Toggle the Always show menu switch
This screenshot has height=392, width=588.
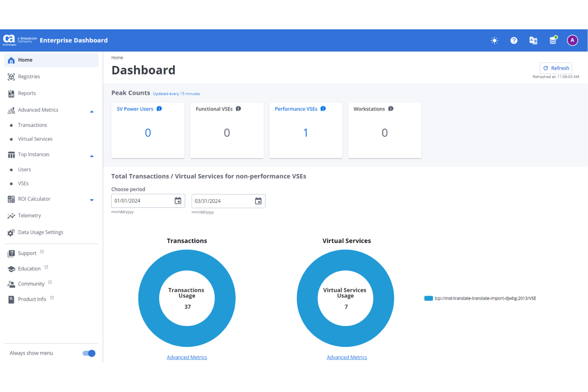click(89, 353)
